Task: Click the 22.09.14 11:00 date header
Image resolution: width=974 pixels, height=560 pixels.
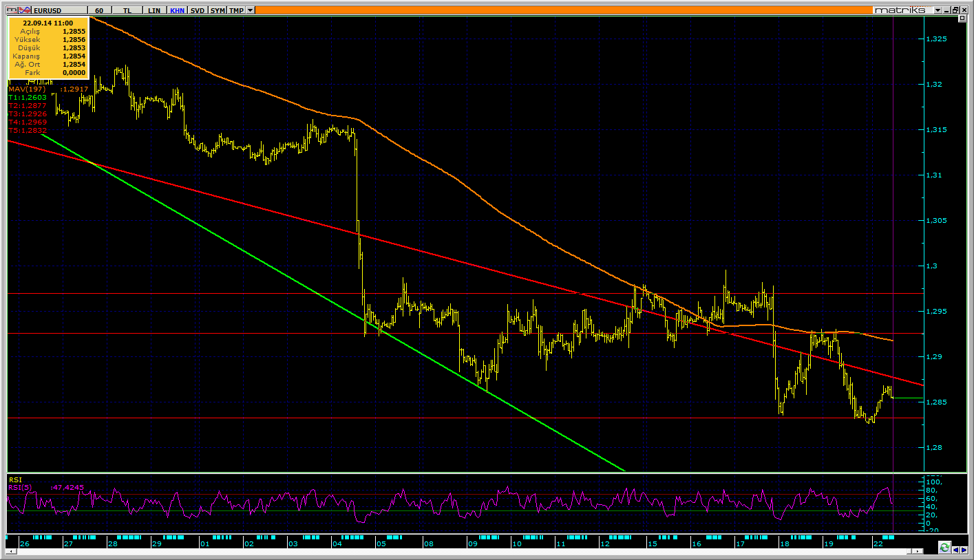Action: [48, 23]
